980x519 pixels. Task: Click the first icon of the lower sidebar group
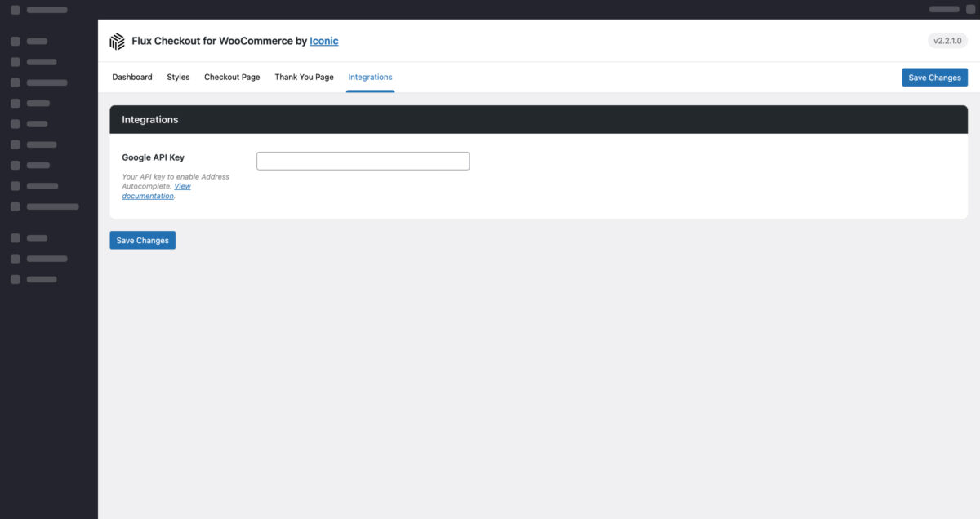point(14,237)
